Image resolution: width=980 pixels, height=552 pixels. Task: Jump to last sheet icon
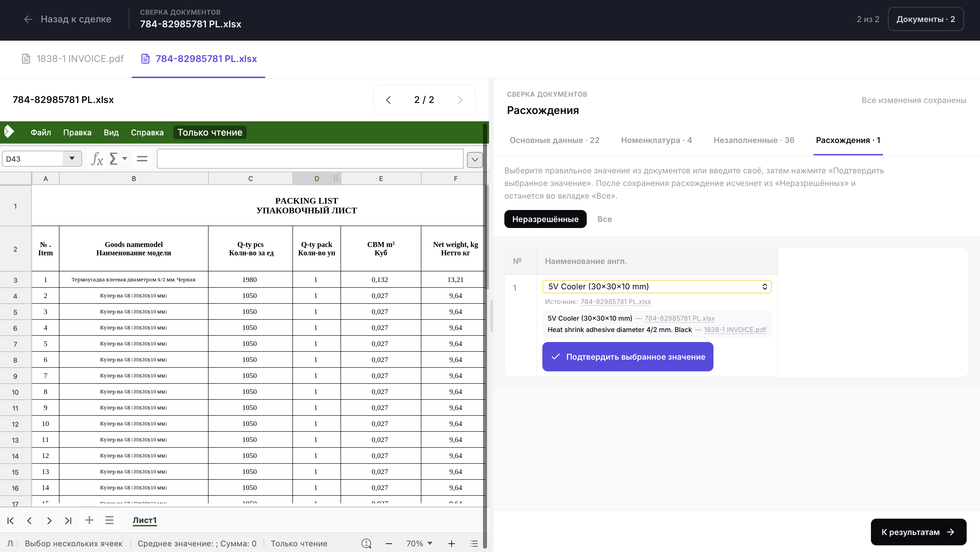[68, 520]
